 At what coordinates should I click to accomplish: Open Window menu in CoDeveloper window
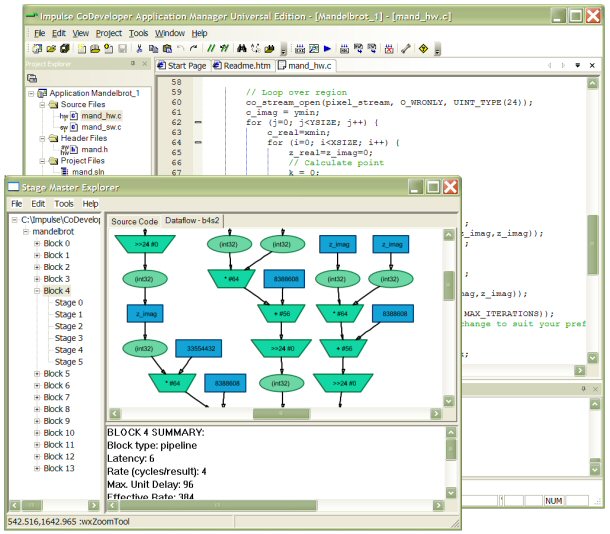click(x=170, y=33)
